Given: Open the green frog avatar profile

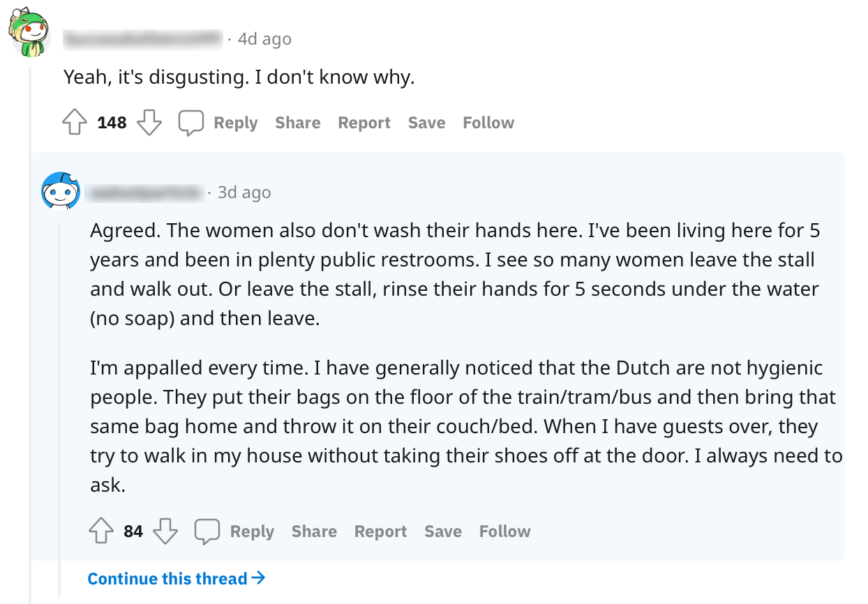Looking at the screenshot, I should click(x=30, y=34).
